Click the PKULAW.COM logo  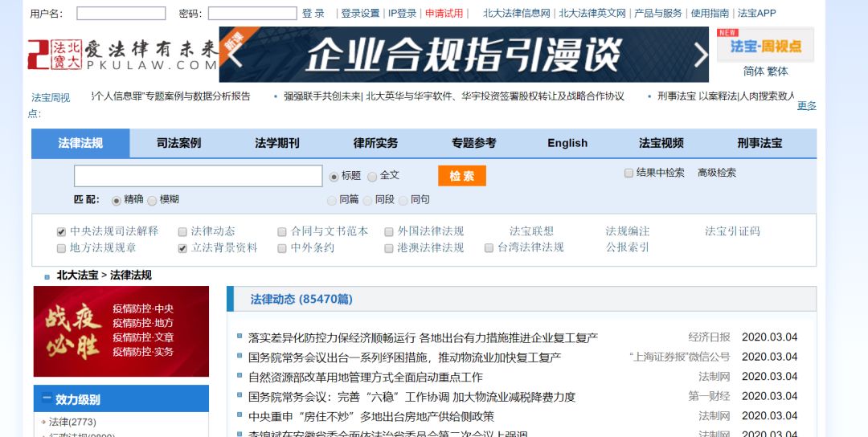(x=121, y=55)
